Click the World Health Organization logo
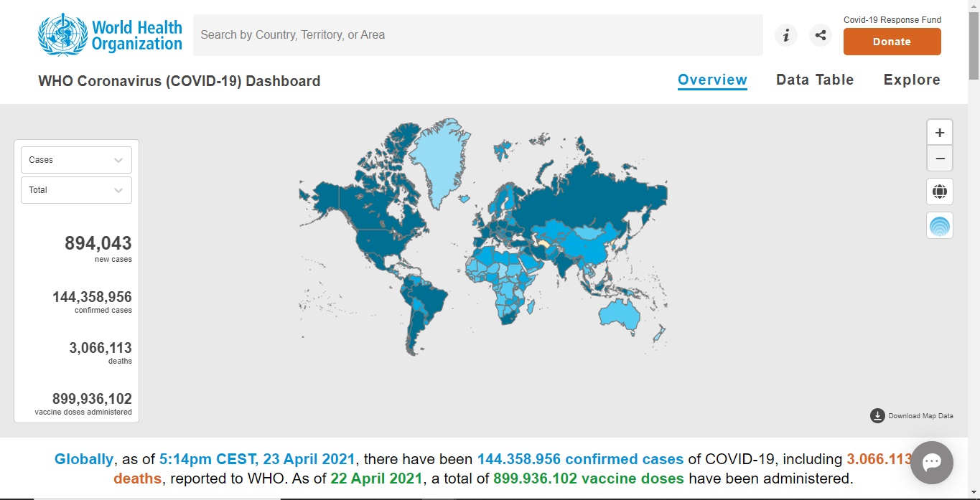This screenshot has width=980, height=500. point(110,35)
